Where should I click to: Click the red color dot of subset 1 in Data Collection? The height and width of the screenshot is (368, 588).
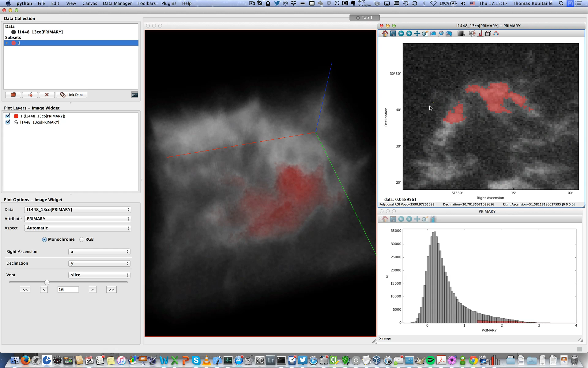(13, 43)
